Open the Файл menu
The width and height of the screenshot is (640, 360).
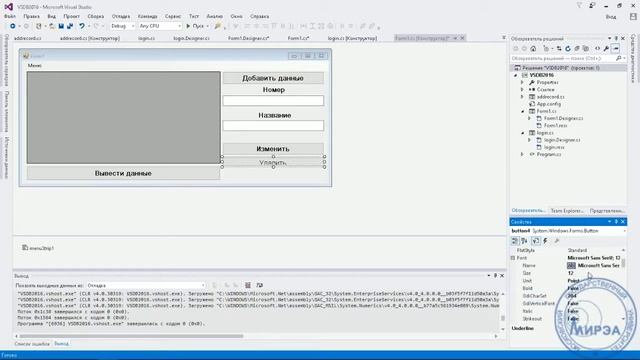[x=10, y=16]
